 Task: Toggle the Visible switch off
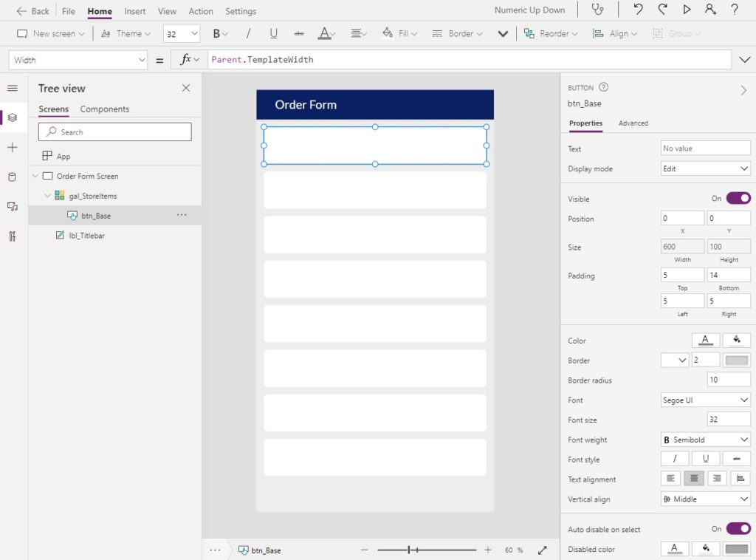pos(738,198)
